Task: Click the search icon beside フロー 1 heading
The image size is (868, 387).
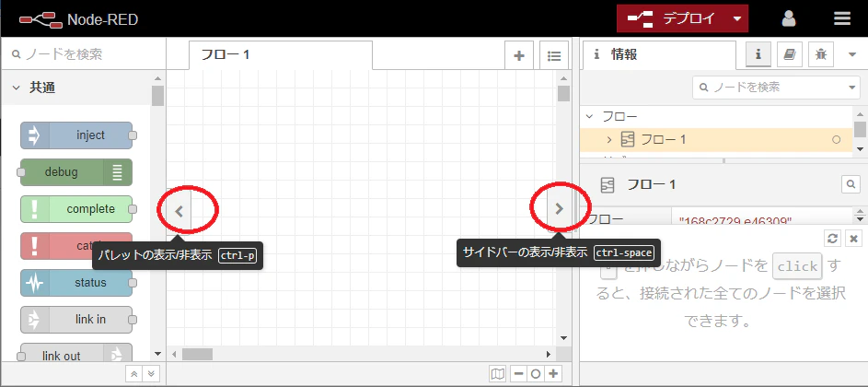Action: click(851, 184)
